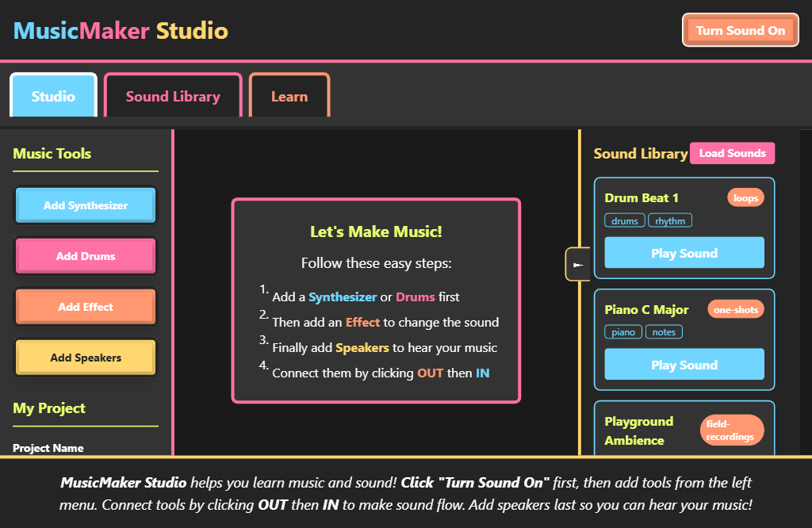Click the Add Effect tool

tap(85, 306)
